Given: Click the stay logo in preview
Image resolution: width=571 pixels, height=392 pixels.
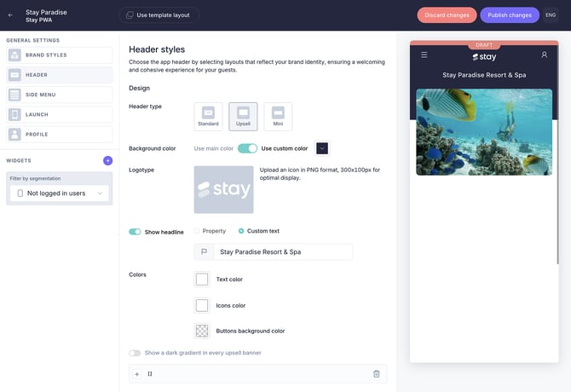Looking at the screenshot, I should tap(484, 57).
